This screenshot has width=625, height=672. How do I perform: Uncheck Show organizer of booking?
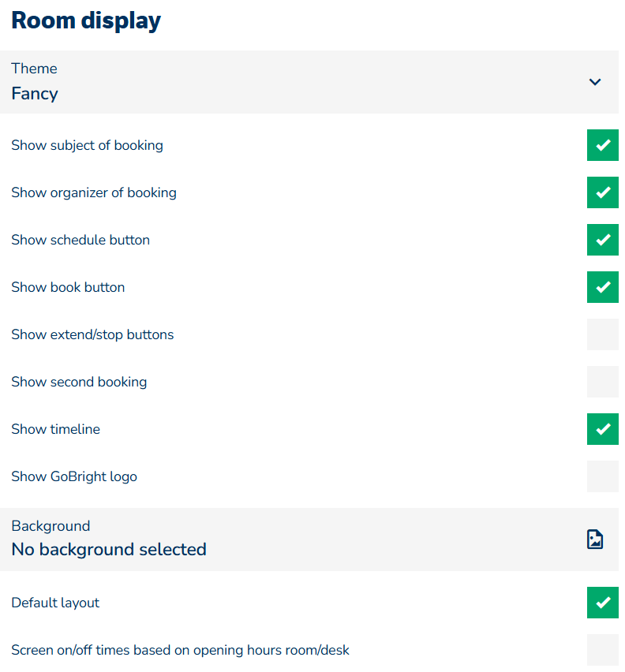tap(602, 192)
